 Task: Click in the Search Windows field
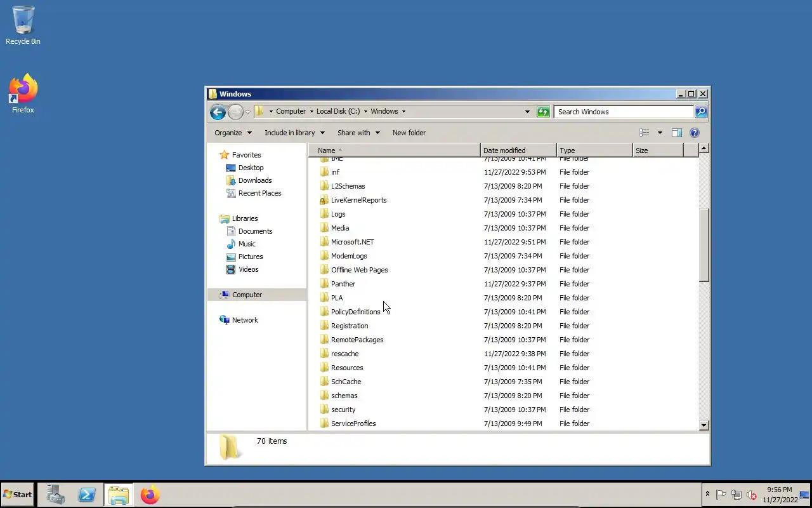pyautogui.click(x=624, y=112)
